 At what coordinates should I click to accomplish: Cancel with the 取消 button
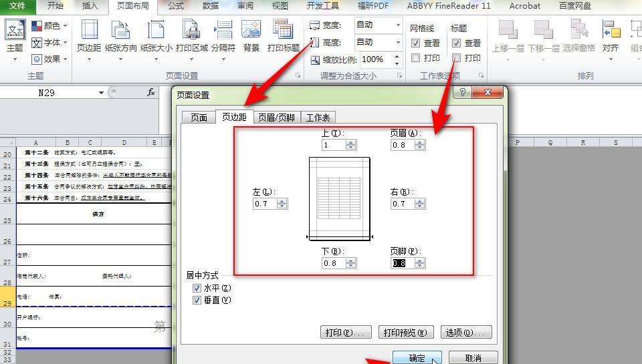click(473, 357)
